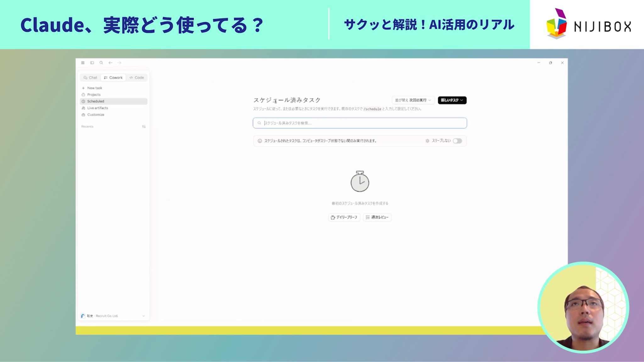Expand the Recruit Co. Ltd. account menu
Viewport: 644px width, 362px height.
click(113, 316)
